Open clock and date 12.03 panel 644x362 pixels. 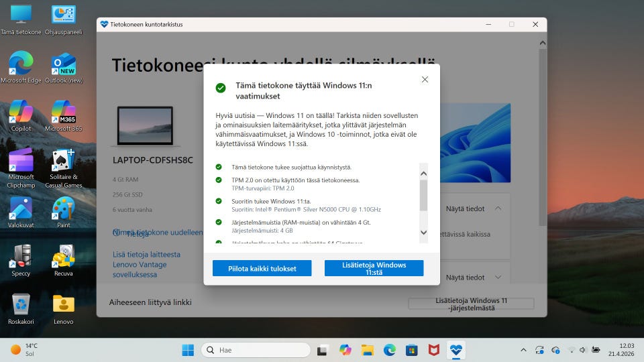[621, 350]
